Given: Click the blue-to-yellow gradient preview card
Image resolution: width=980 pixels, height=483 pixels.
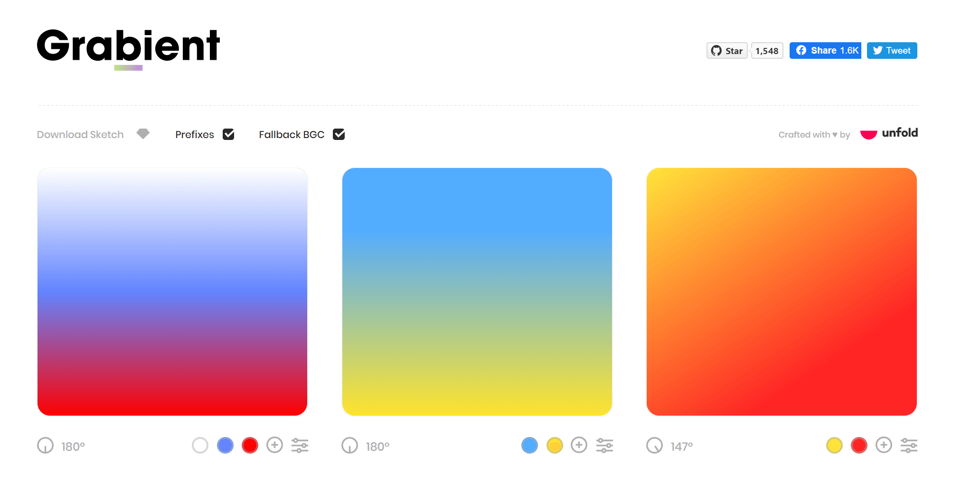Looking at the screenshot, I should click(x=477, y=291).
